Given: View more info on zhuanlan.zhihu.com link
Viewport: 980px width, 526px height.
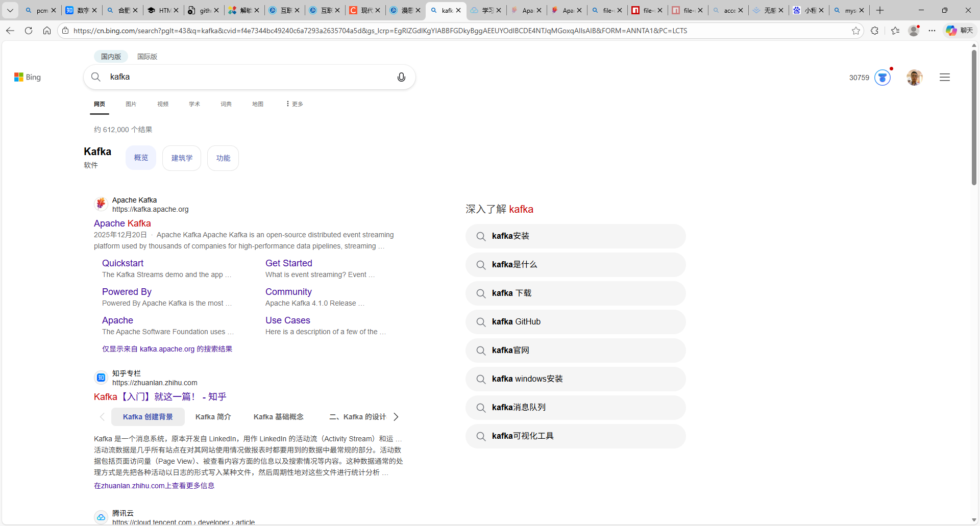Looking at the screenshot, I should point(154,486).
